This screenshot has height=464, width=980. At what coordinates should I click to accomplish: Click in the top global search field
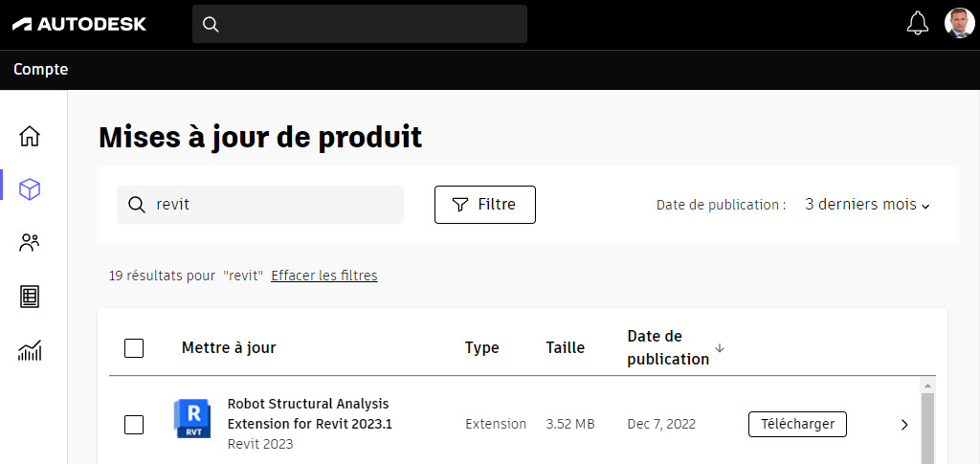(360, 24)
